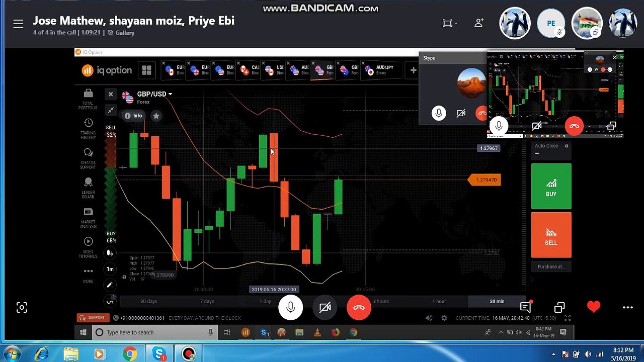Screen dimensions: 644x362
Task: Mute microphone in small Skype window
Action: click(x=439, y=113)
